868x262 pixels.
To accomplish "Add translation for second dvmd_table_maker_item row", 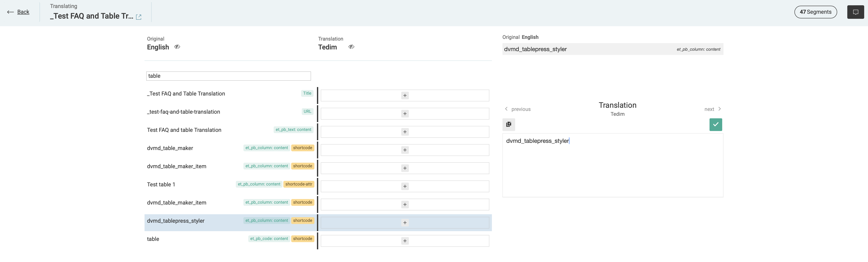I will point(405,204).
